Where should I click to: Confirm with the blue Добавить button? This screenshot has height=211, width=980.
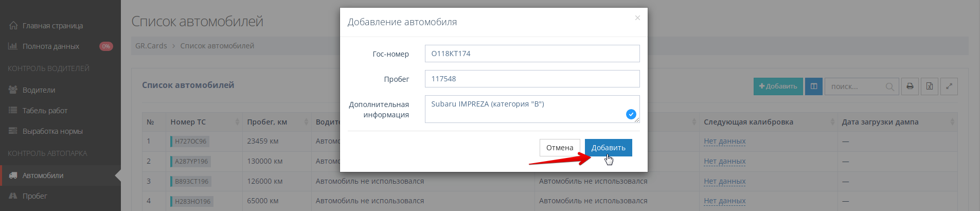click(x=608, y=148)
